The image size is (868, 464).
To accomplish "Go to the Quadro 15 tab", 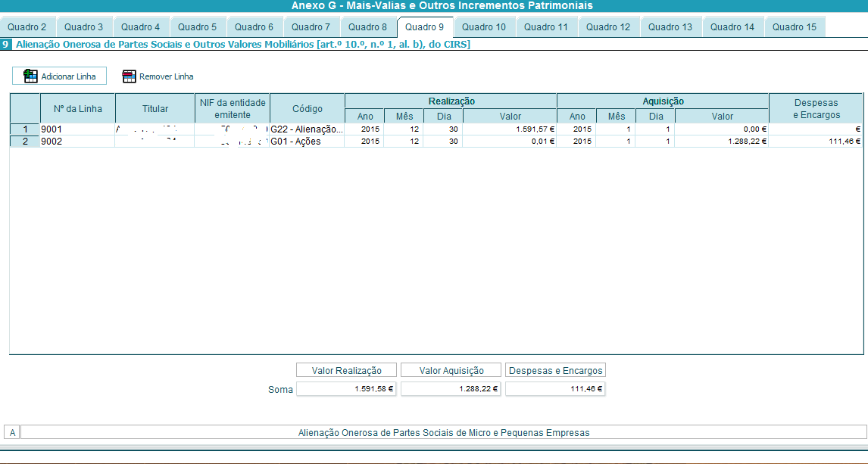I will [x=795, y=27].
